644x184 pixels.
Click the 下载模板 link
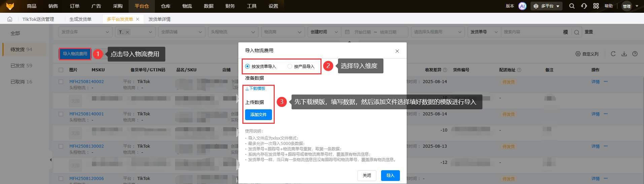coord(255,88)
